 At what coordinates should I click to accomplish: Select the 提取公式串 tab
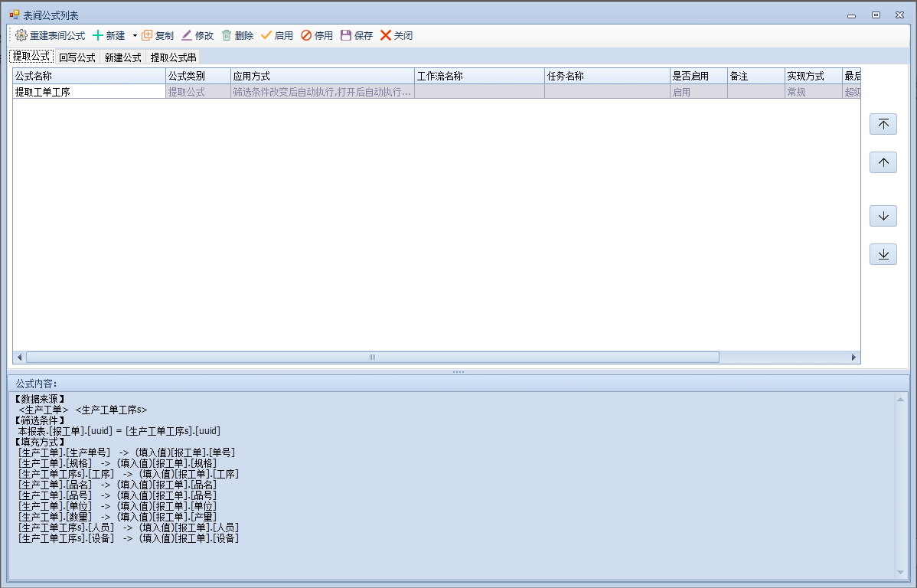[x=173, y=57]
